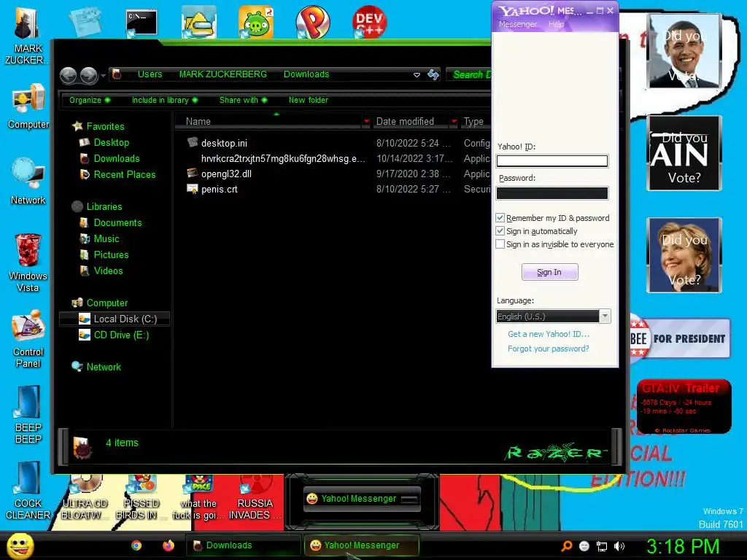Click the Users breadcrumb in address bar
This screenshot has width=747, height=560.
150,74
